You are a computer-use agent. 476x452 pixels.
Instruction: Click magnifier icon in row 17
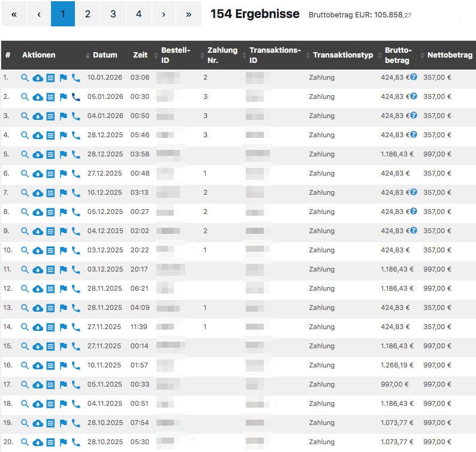click(x=25, y=384)
